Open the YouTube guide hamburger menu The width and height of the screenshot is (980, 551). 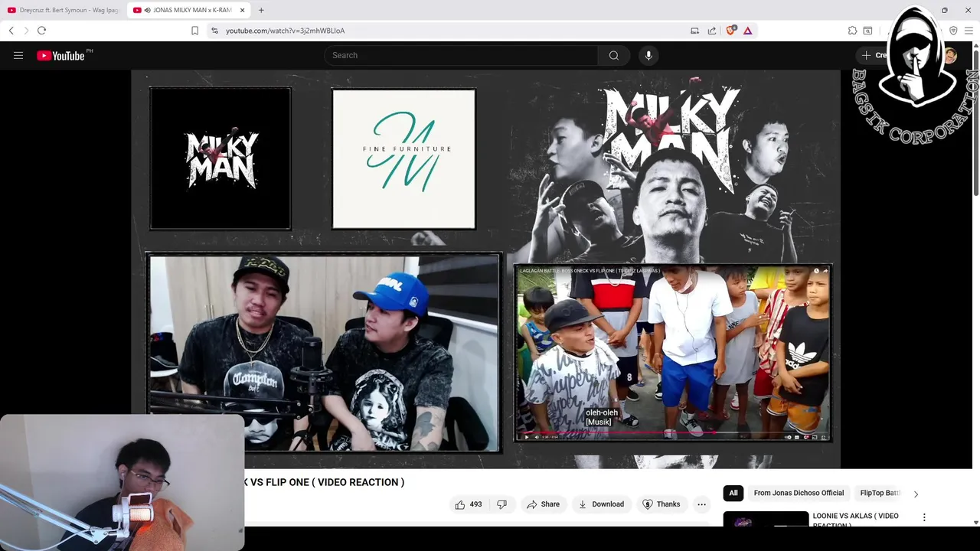[18, 55]
